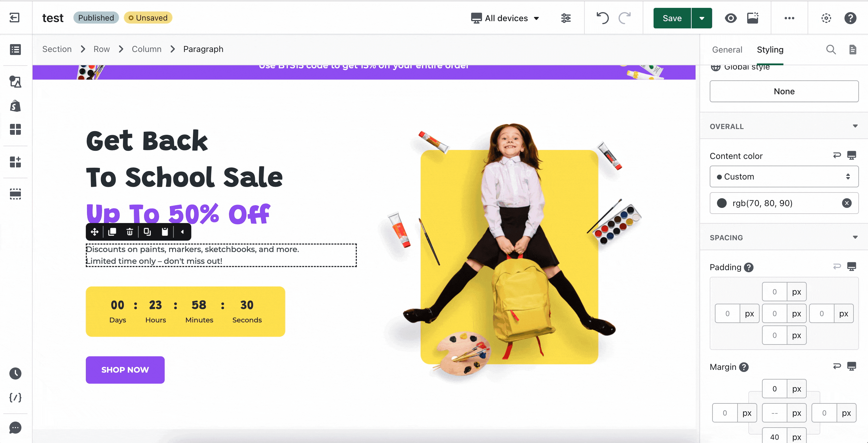868x443 pixels.
Task: Expand the Save options arrow
Action: pyautogui.click(x=702, y=18)
